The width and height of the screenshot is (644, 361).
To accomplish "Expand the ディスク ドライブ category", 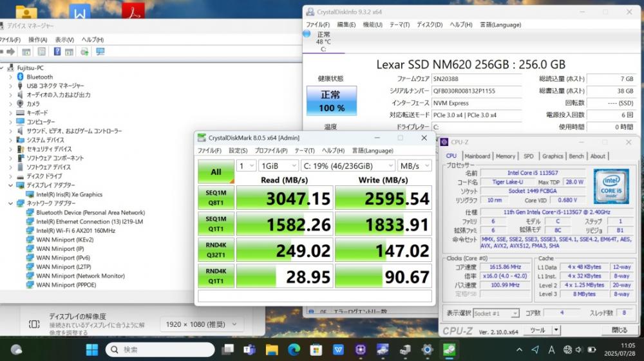I will pyautogui.click(x=11, y=176).
